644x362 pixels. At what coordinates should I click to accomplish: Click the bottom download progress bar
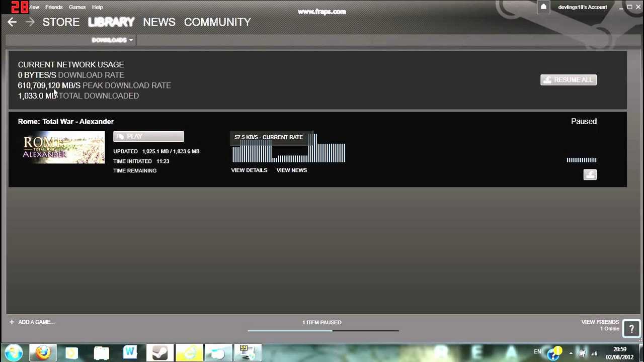323,331
